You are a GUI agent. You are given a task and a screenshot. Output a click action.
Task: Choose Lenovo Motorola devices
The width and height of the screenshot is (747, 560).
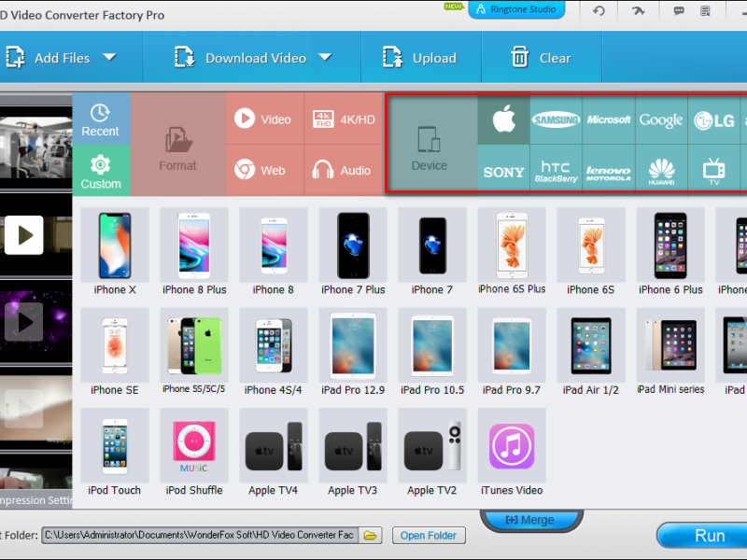(x=609, y=169)
